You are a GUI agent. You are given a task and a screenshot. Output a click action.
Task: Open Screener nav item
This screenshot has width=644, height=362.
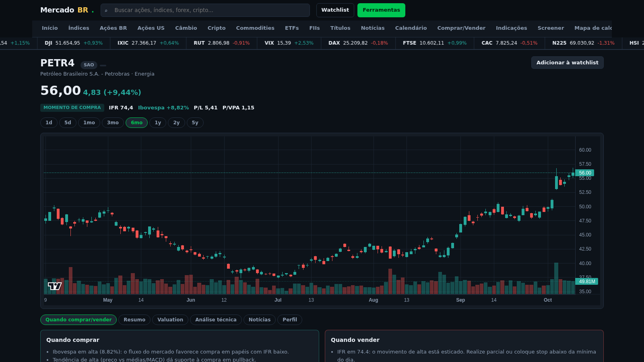[x=551, y=28]
